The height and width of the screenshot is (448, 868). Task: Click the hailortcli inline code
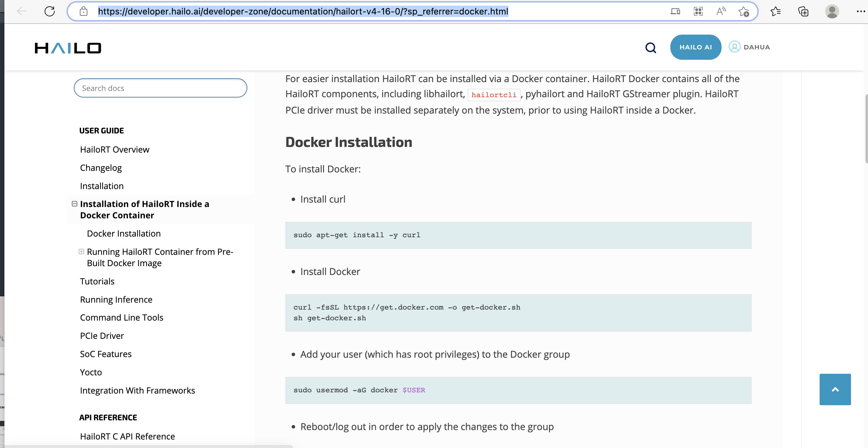(494, 95)
